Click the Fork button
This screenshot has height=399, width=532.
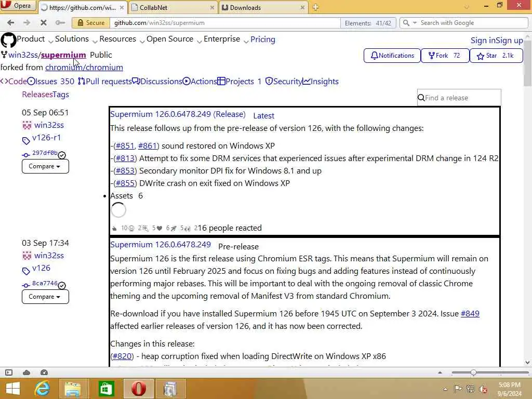[445, 56]
